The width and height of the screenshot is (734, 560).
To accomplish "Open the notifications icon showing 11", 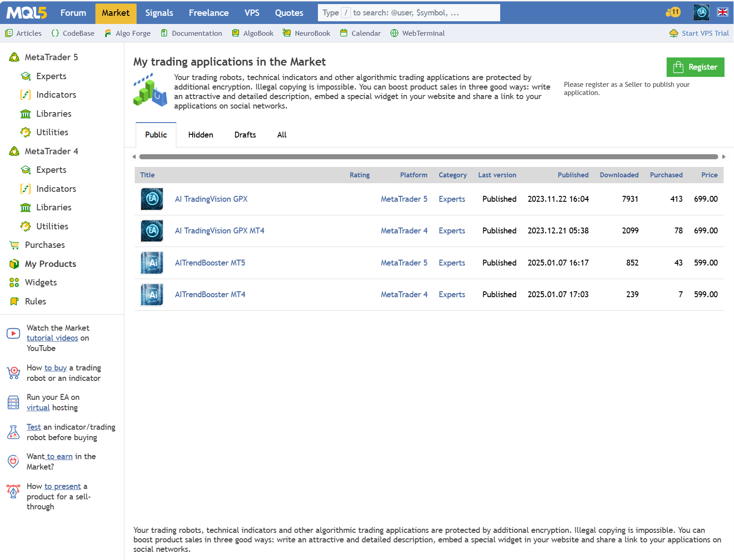I will tap(673, 12).
